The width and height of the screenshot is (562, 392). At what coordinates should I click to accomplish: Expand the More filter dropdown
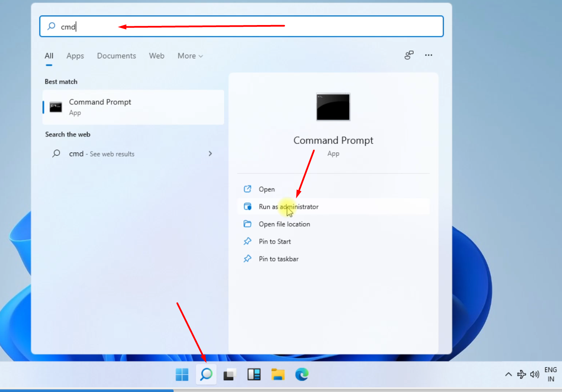pos(190,56)
